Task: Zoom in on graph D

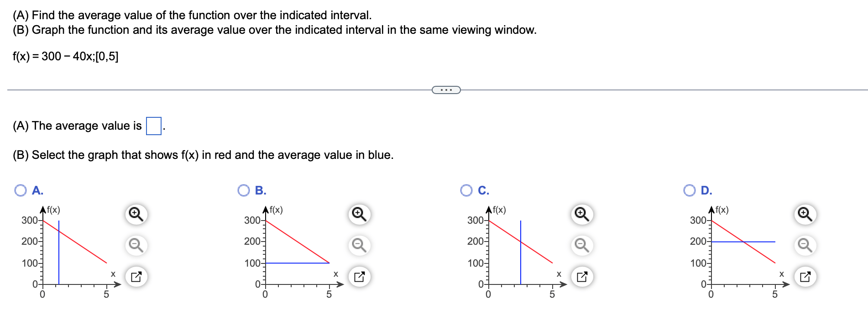Action: pos(805,214)
